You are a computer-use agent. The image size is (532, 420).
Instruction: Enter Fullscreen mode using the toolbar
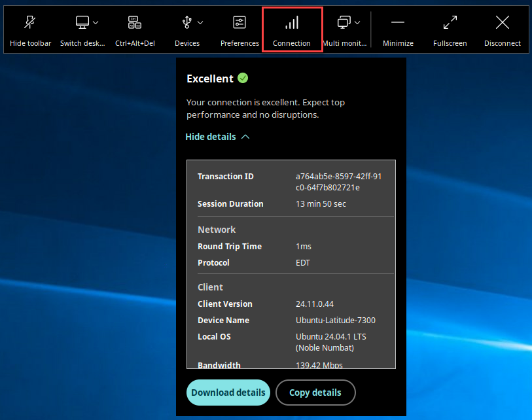450,23
